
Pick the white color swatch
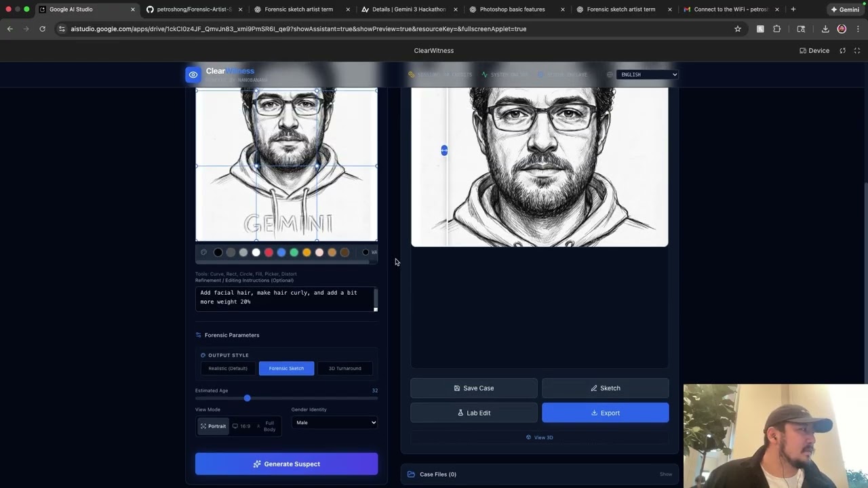(x=256, y=252)
